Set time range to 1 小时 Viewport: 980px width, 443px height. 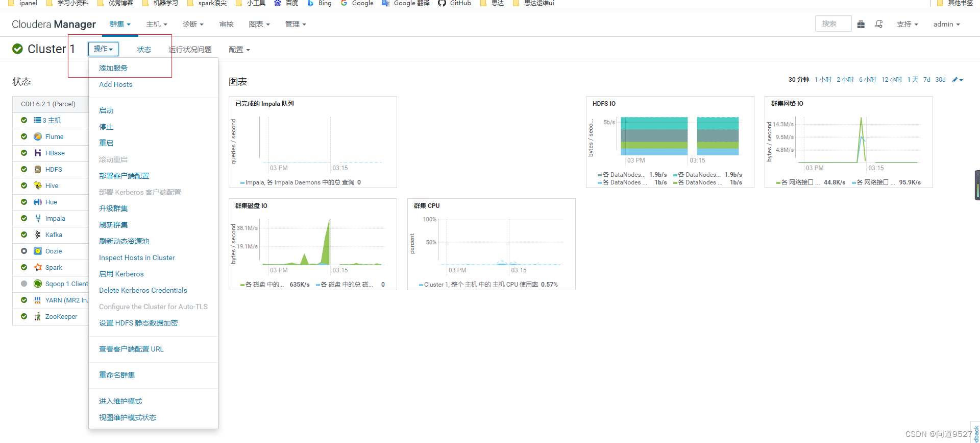coord(823,80)
